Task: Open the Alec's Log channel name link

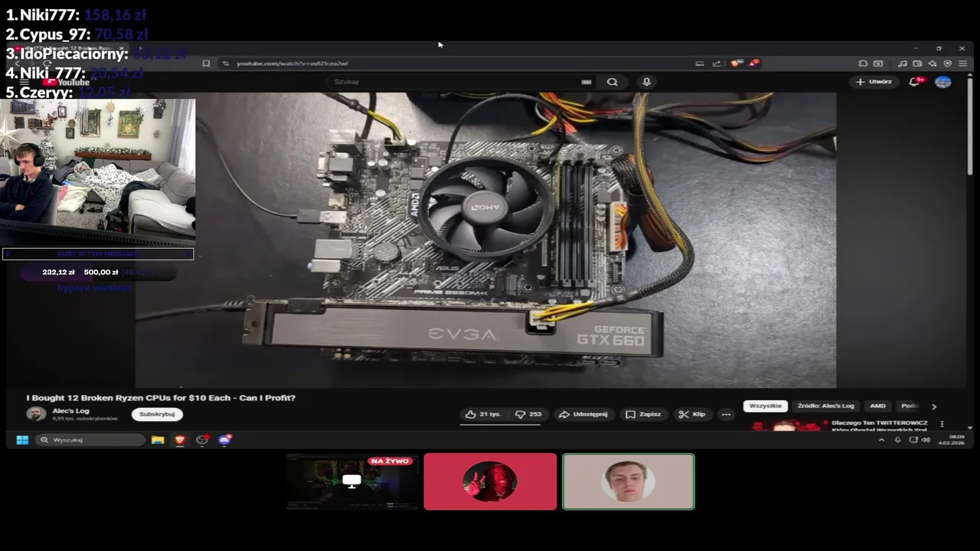Action: (x=70, y=411)
